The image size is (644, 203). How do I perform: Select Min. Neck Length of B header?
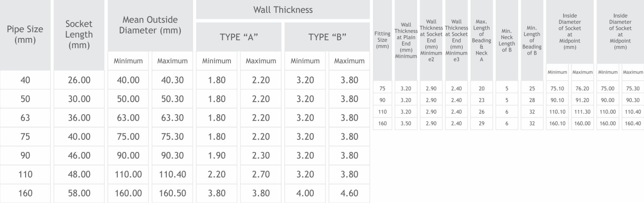click(x=507, y=40)
